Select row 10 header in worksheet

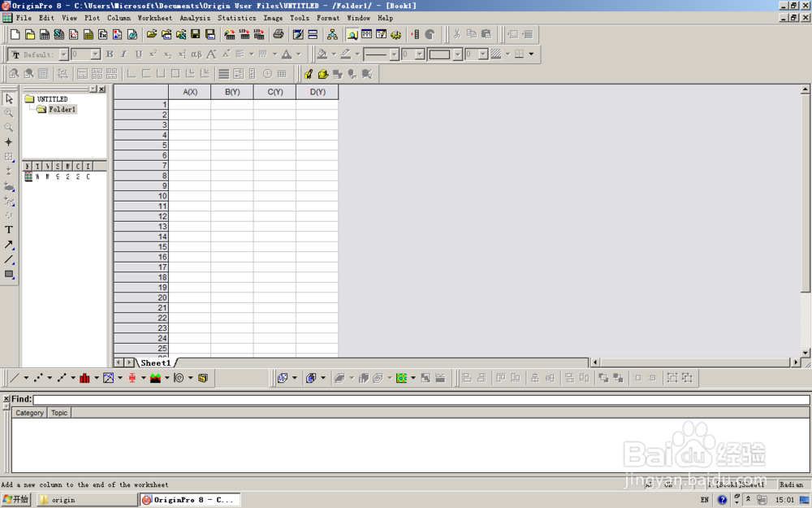(141, 196)
